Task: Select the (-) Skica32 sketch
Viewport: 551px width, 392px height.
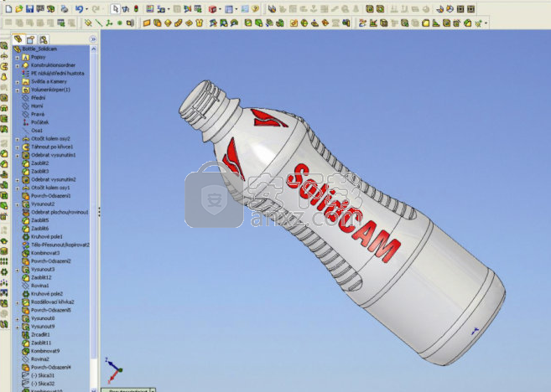Action: (x=43, y=384)
